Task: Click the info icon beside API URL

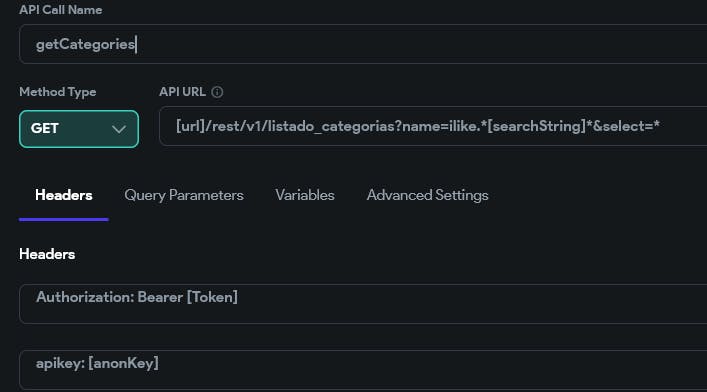Action: click(217, 92)
